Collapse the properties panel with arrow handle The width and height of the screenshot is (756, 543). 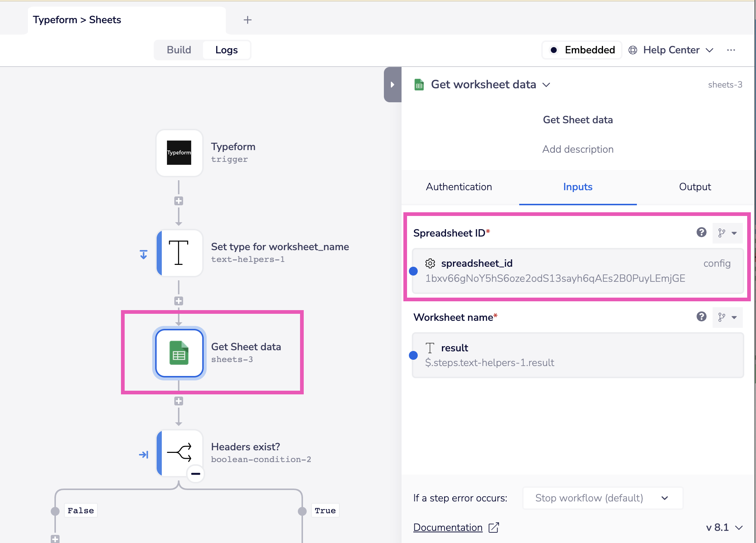[x=392, y=85]
